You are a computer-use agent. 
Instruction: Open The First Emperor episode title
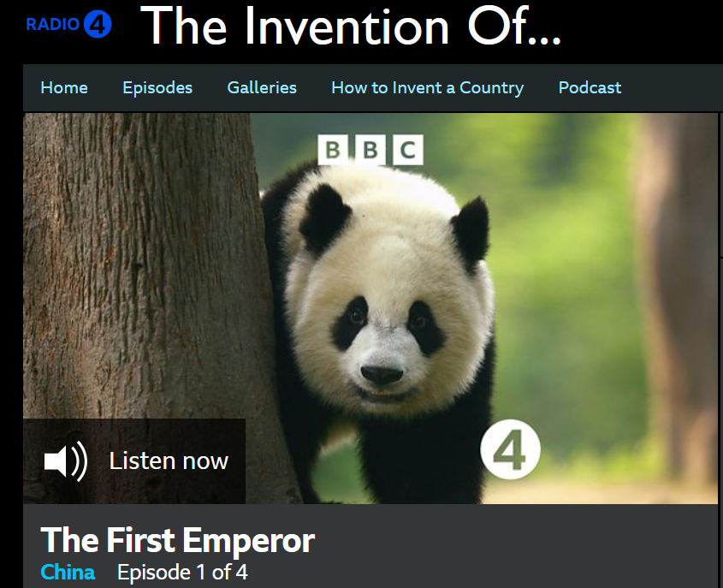click(177, 540)
